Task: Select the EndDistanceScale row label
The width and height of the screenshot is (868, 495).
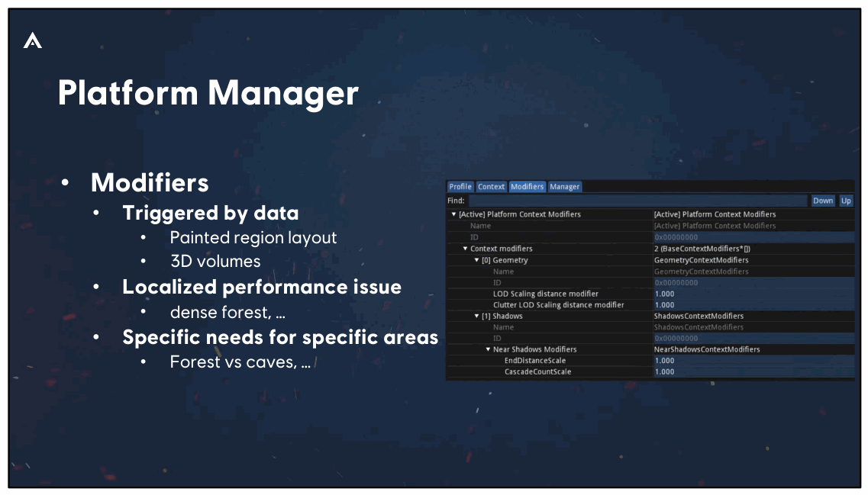Action: pos(534,361)
